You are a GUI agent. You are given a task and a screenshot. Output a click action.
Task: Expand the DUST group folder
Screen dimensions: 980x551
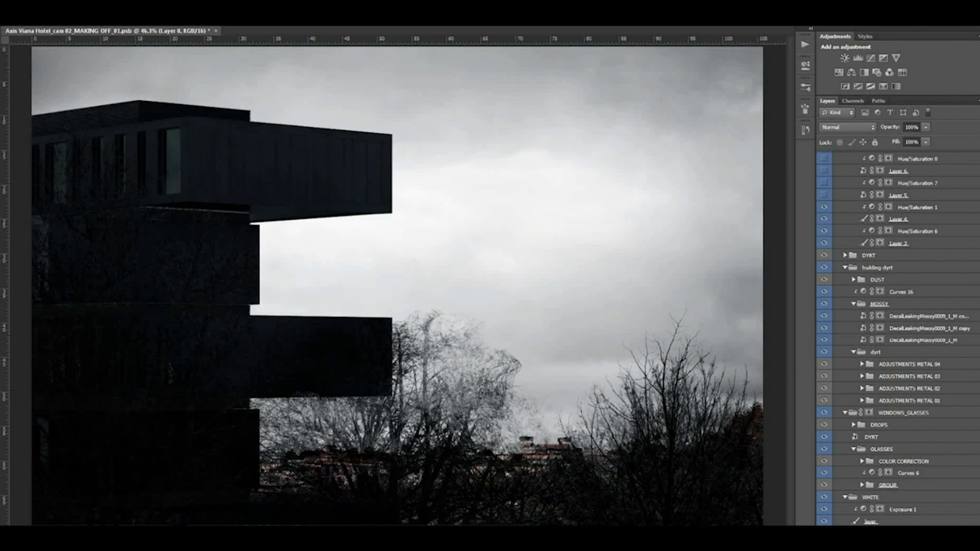pos(853,280)
